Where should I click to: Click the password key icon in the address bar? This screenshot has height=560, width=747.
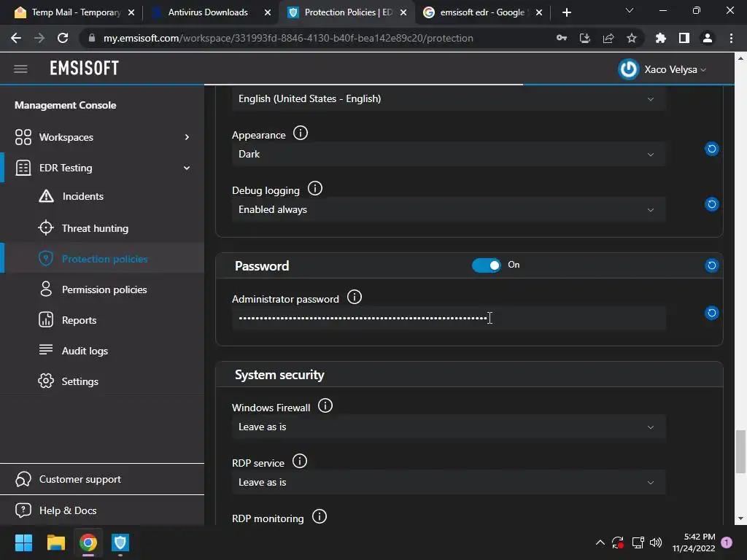tap(562, 38)
